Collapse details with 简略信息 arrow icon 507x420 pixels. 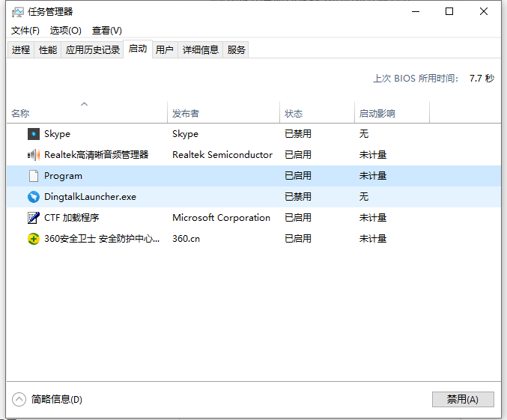coord(19,399)
